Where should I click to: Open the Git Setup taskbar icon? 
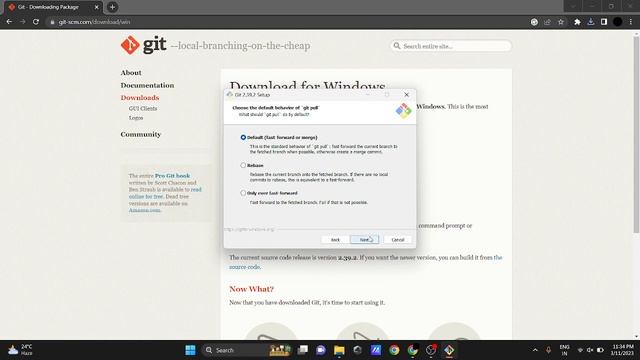pos(449,350)
